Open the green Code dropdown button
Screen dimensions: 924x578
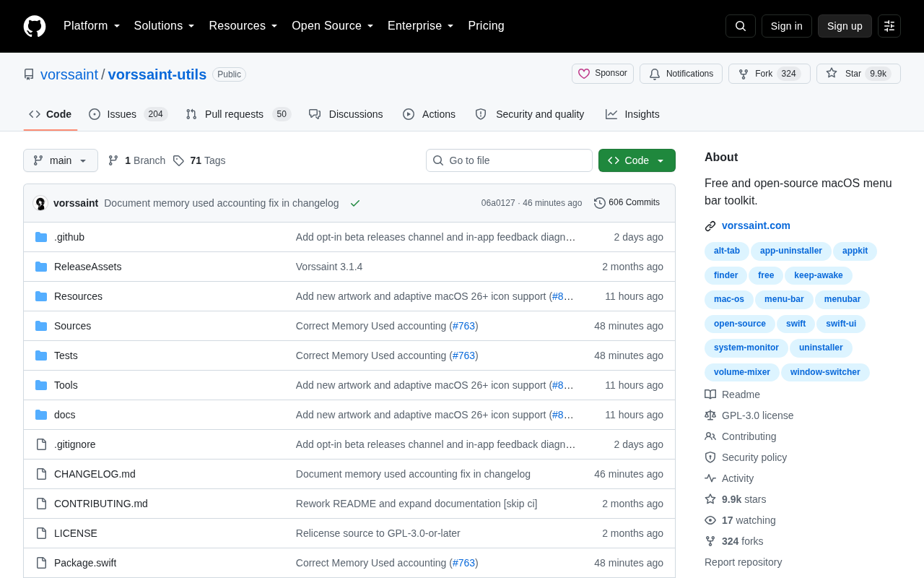pos(637,160)
